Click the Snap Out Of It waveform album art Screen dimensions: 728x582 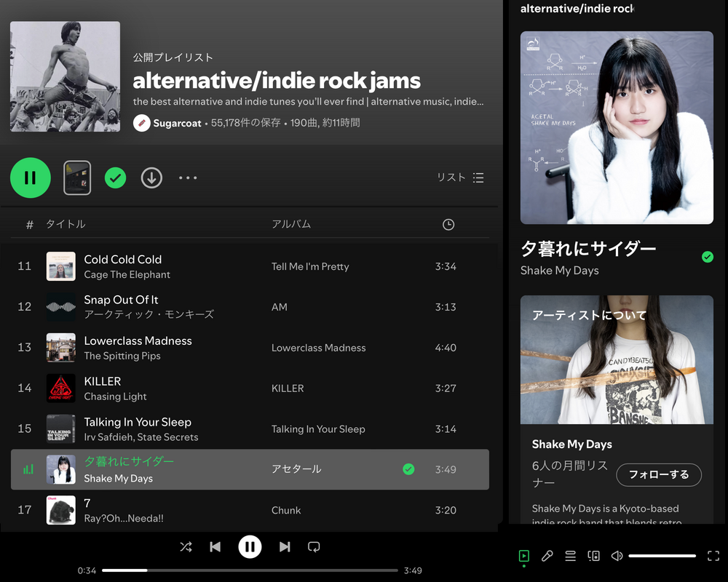tap(61, 307)
